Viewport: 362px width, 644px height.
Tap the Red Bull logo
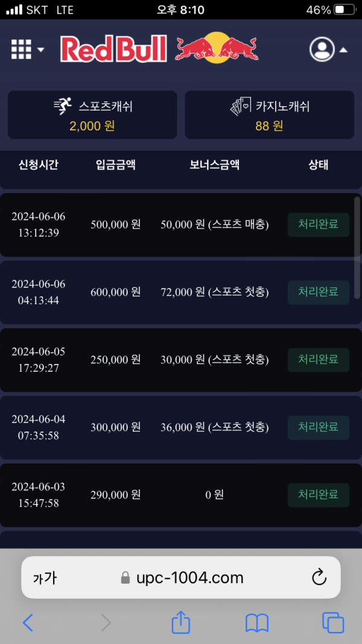coord(159,49)
